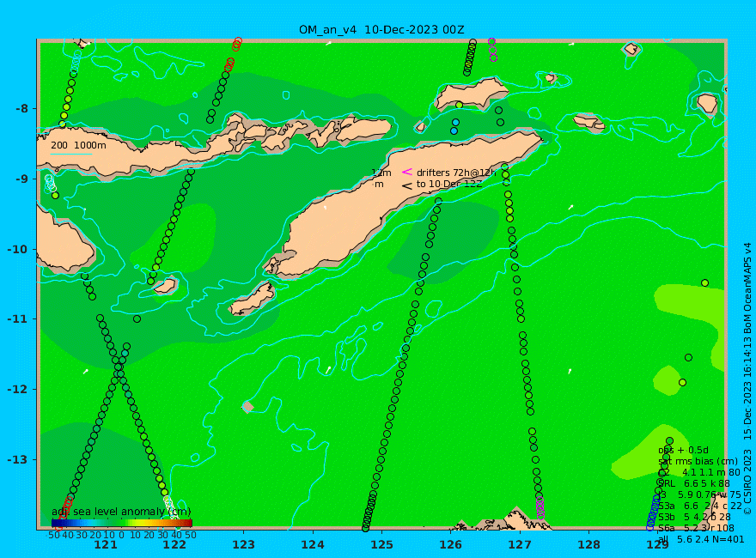The width and height of the screenshot is (756, 558).
Task: Click the longitude label '124'
Action: coord(313,545)
